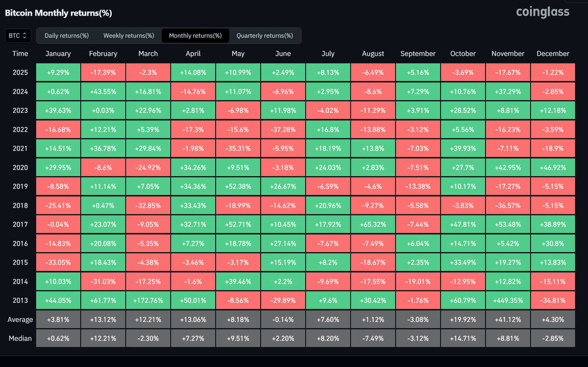Select the 2015 row label
The width and height of the screenshot is (588, 367).
pyautogui.click(x=20, y=262)
